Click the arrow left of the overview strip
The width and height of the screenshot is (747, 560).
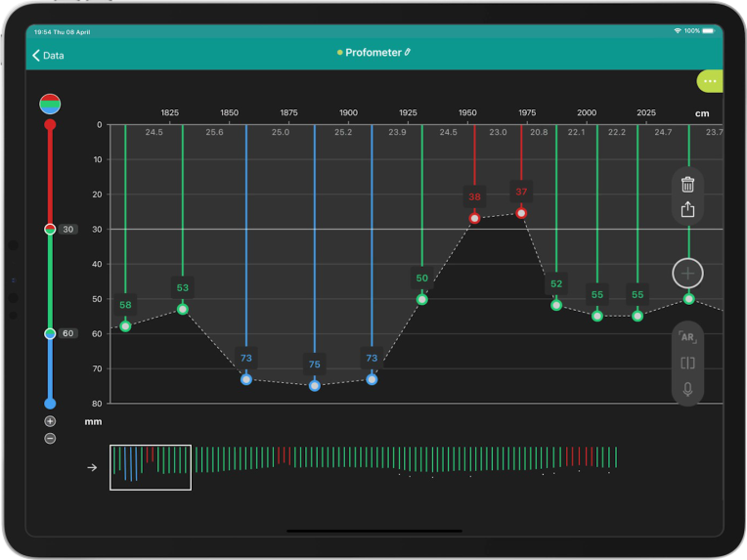92,467
